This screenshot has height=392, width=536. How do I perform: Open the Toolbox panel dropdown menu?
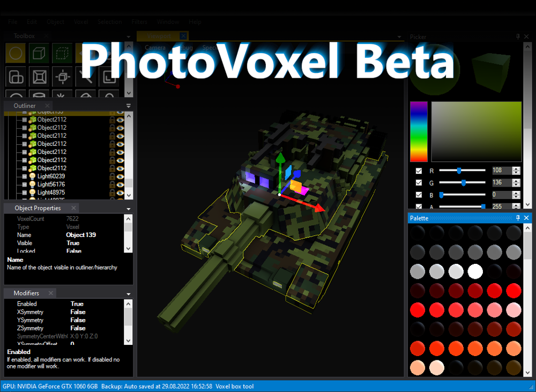[128, 36]
